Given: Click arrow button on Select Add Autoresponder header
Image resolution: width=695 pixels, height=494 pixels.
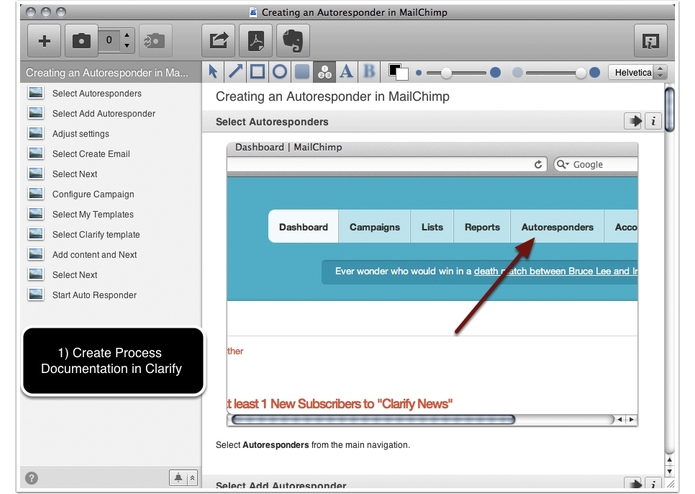Looking at the screenshot, I should tap(633, 484).
